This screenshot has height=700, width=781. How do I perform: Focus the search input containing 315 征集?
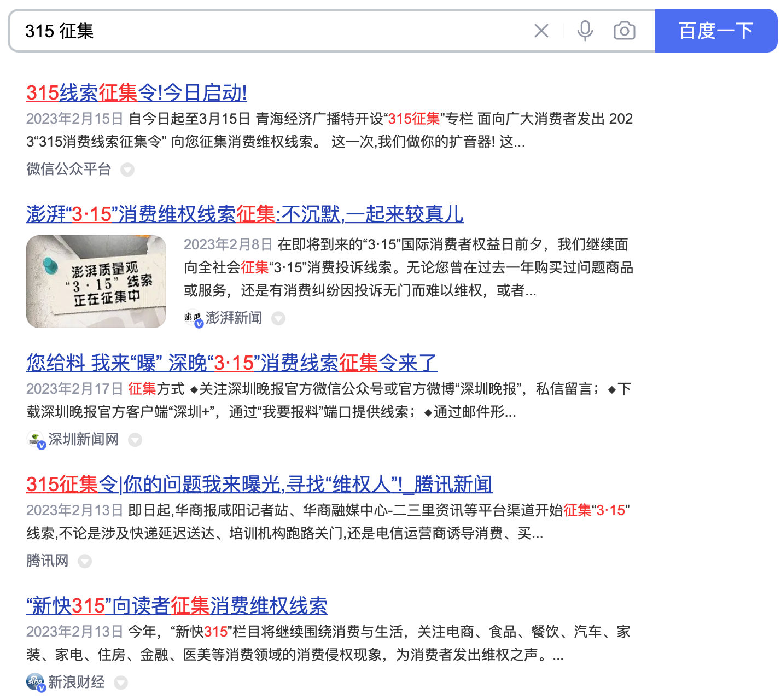[273, 31]
